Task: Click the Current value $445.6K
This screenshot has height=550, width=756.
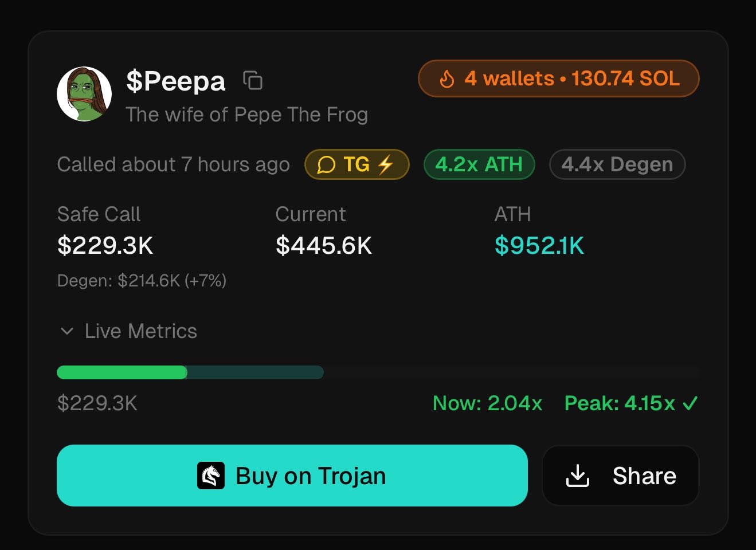Action: (324, 246)
